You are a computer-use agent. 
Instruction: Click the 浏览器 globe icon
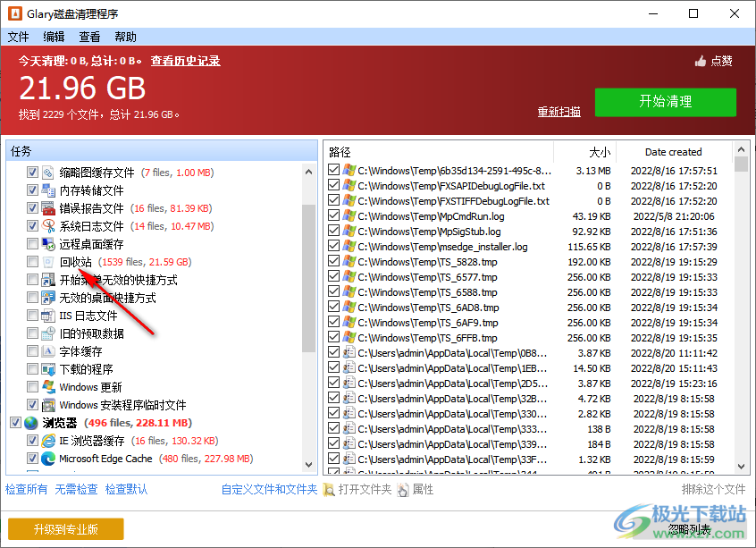tap(29, 422)
